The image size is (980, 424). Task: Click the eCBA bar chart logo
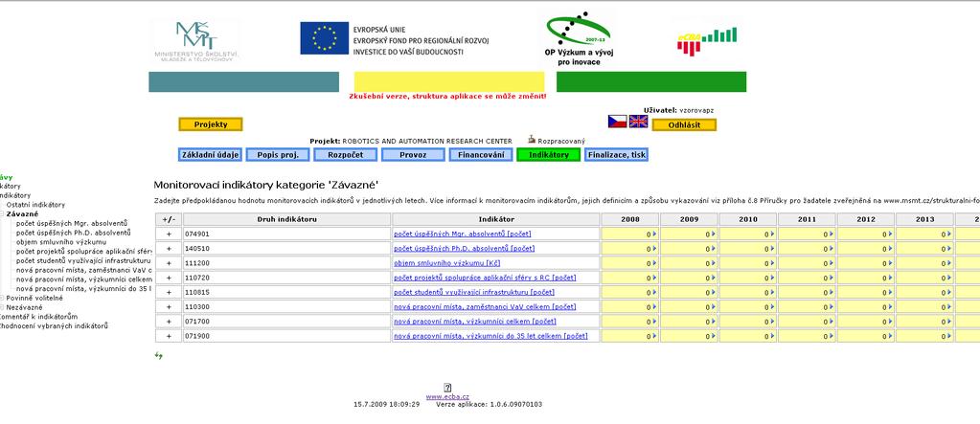pyautogui.click(x=706, y=41)
